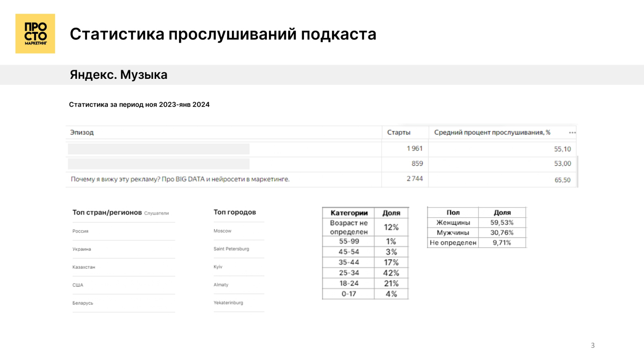Click the Старты column header
This screenshot has width=644, height=362.
coord(399,132)
